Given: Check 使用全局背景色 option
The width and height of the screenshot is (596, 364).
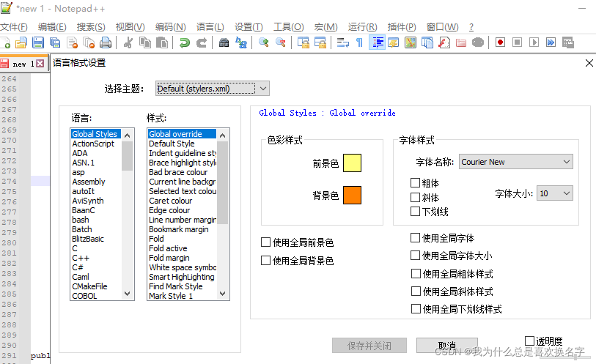Looking at the screenshot, I should 265,261.
